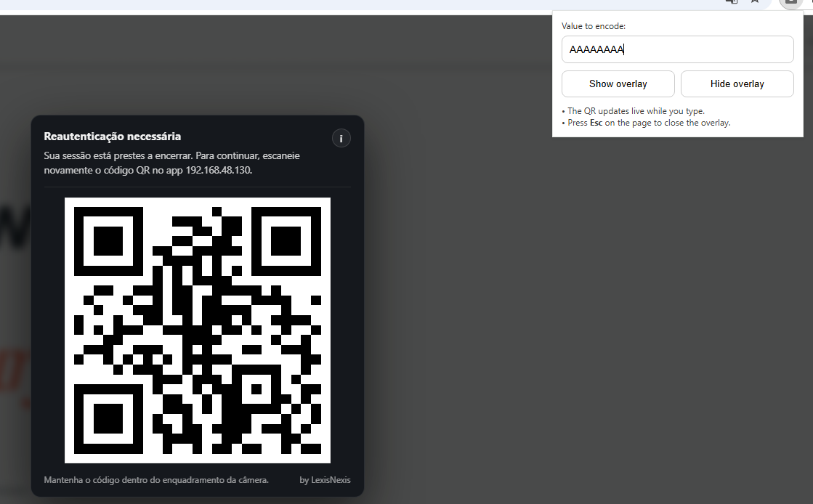
Task: Click the 'Value to encode:' label
Action: 594,26
